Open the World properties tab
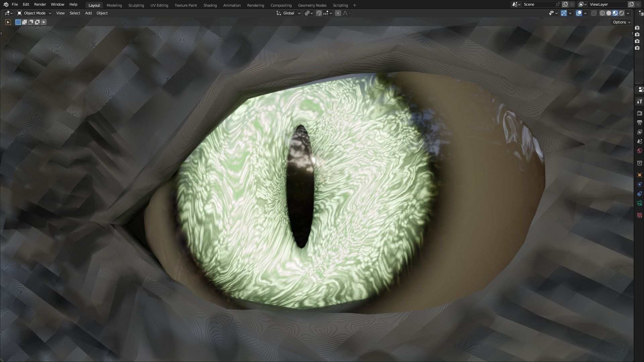The height and width of the screenshot is (362, 644). (x=640, y=151)
